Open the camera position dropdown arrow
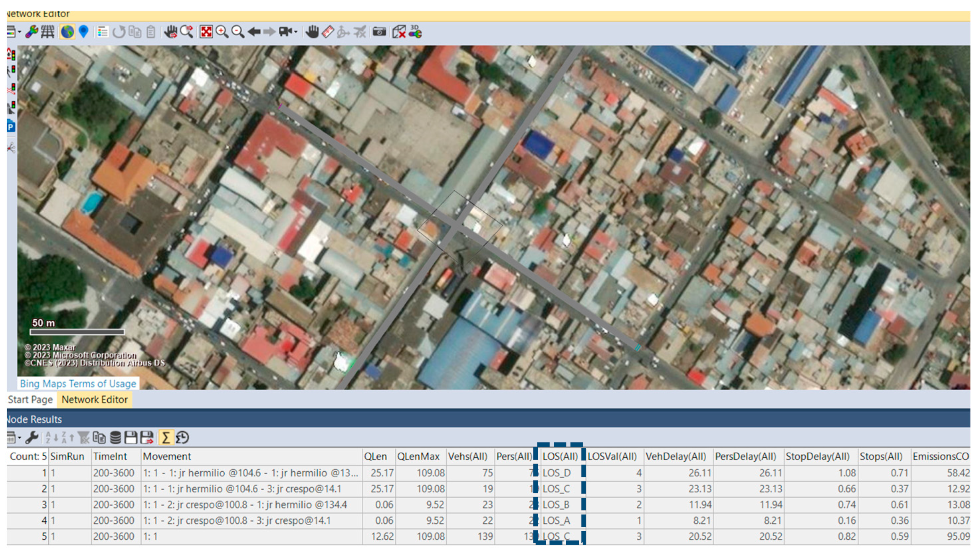Viewport: 980px width, 556px height. pyautogui.click(x=296, y=32)
